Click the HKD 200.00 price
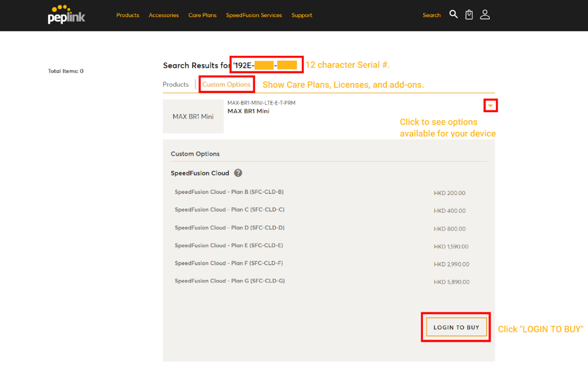 (449, 193)
